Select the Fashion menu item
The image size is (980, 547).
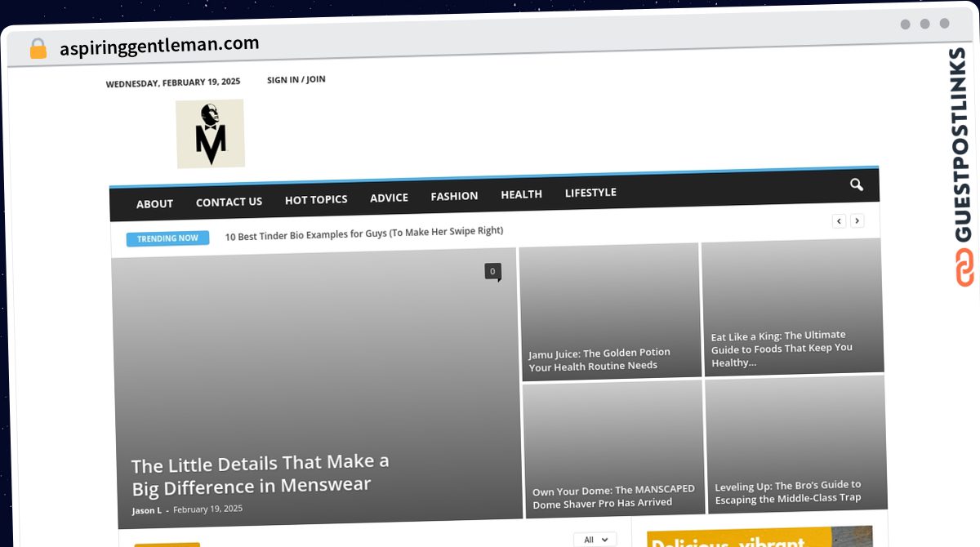pyautogui.click(x=454, y=196)
